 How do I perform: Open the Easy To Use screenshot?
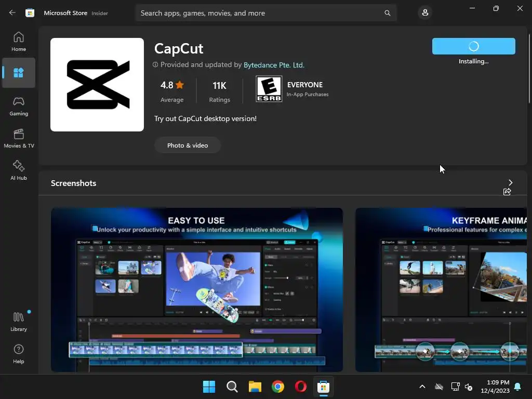click(197, 290)
